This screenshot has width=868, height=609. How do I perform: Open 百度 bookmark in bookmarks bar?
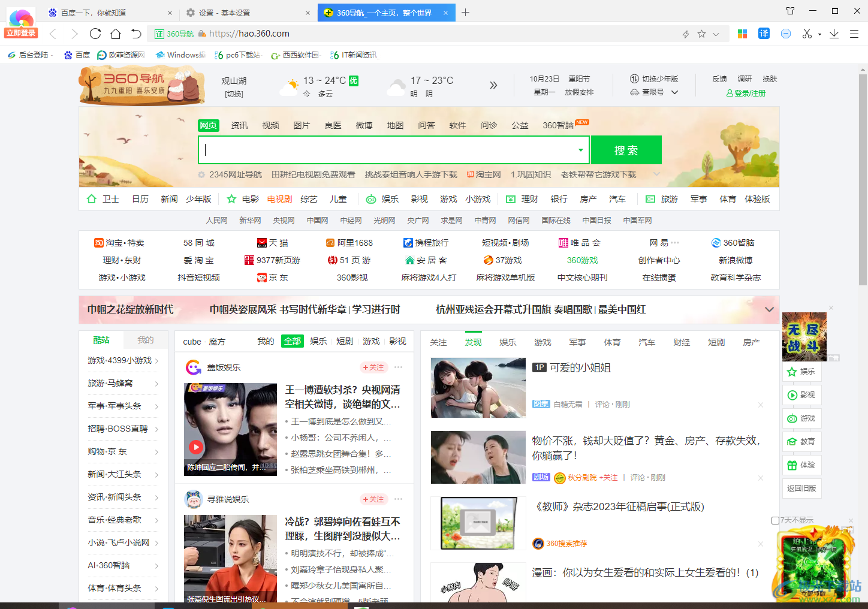77,55
